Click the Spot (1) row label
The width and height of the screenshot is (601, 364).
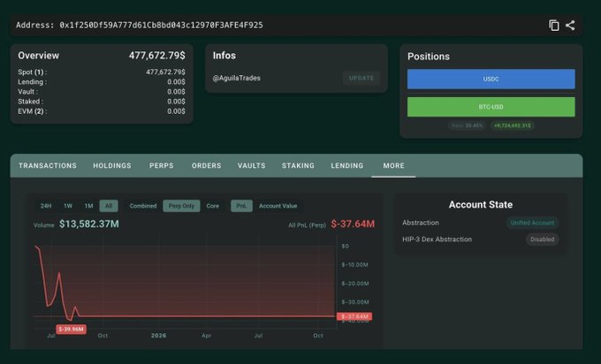click(32, 72)
